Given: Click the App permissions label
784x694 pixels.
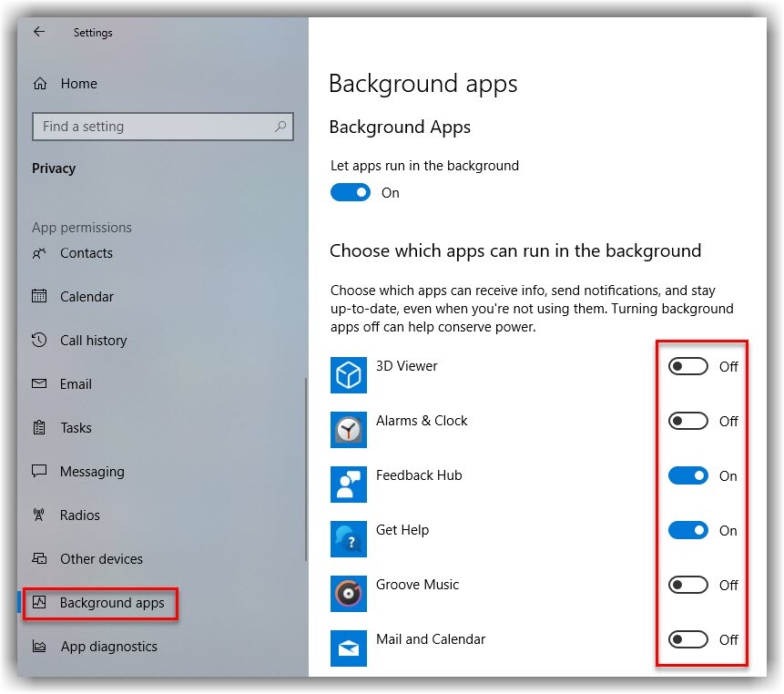Looking at the screenshot, I should [82, 228].
